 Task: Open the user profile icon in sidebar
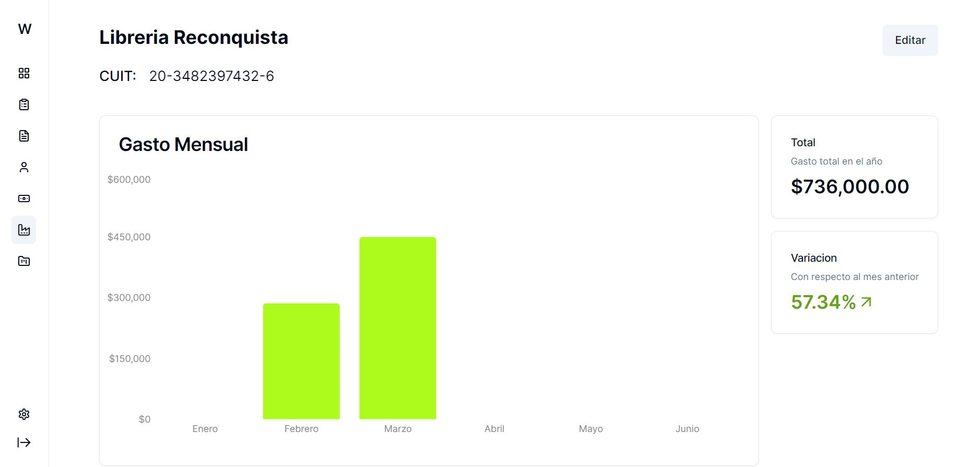tap(24, 167)
